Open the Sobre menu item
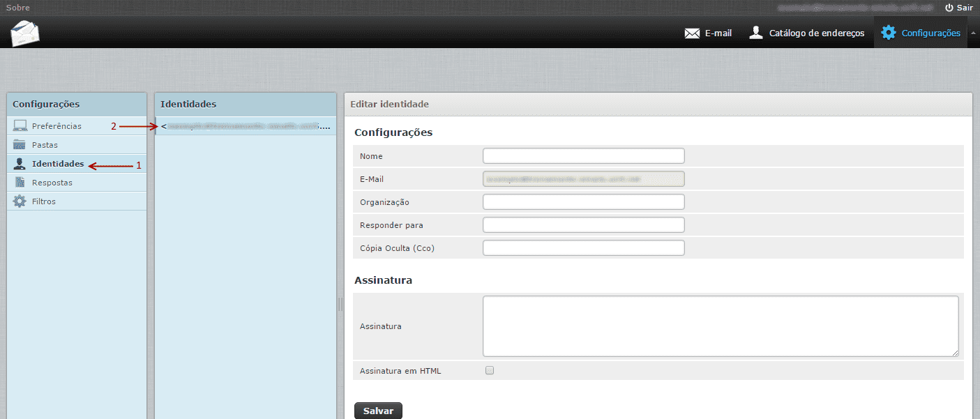 pos(18,8)
